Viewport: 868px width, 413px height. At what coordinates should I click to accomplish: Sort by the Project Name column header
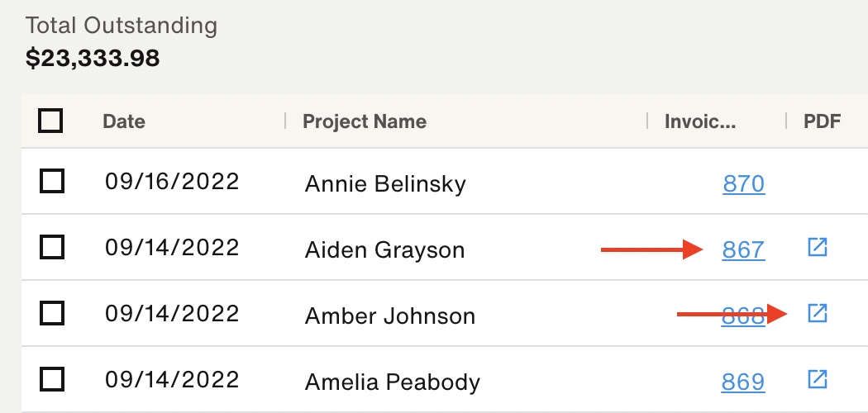(365, 121)
